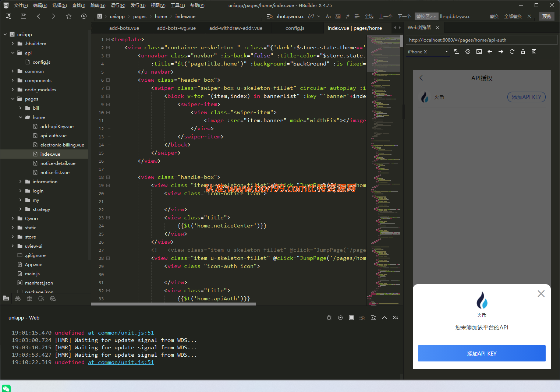
Task: Click the QR code icon in browser toolbar
Action: 534,52
